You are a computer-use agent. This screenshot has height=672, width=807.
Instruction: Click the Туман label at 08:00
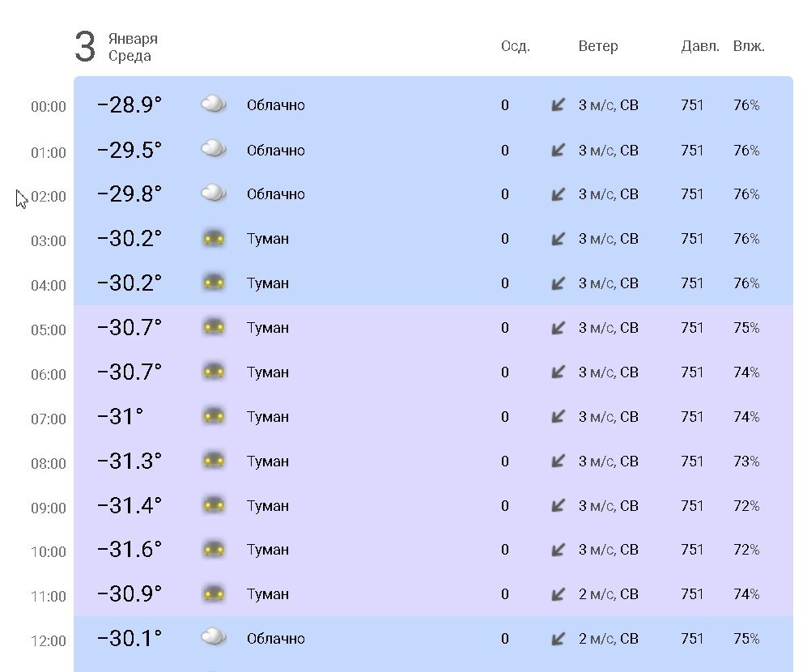268,461
